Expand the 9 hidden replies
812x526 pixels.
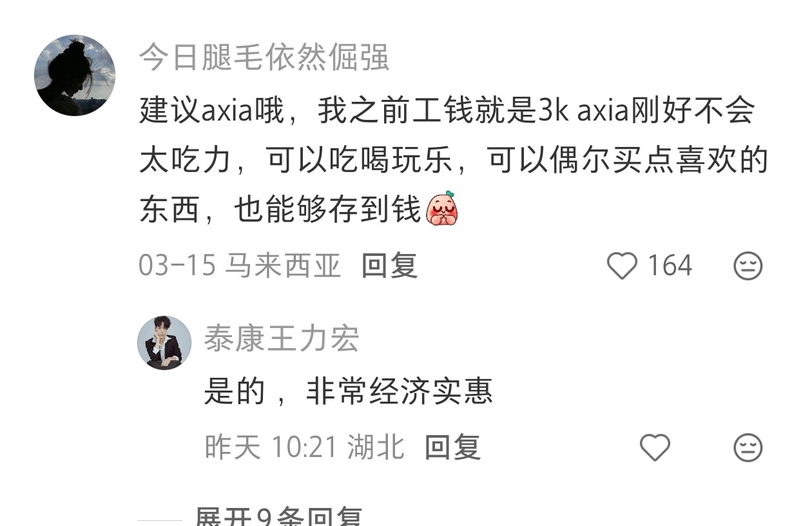pyautogui.click(x=278, y=517)
